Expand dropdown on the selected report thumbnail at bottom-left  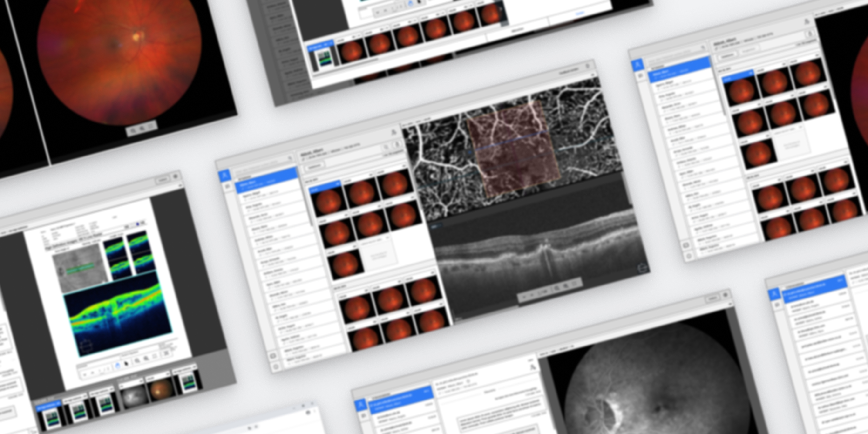point(58,403)
